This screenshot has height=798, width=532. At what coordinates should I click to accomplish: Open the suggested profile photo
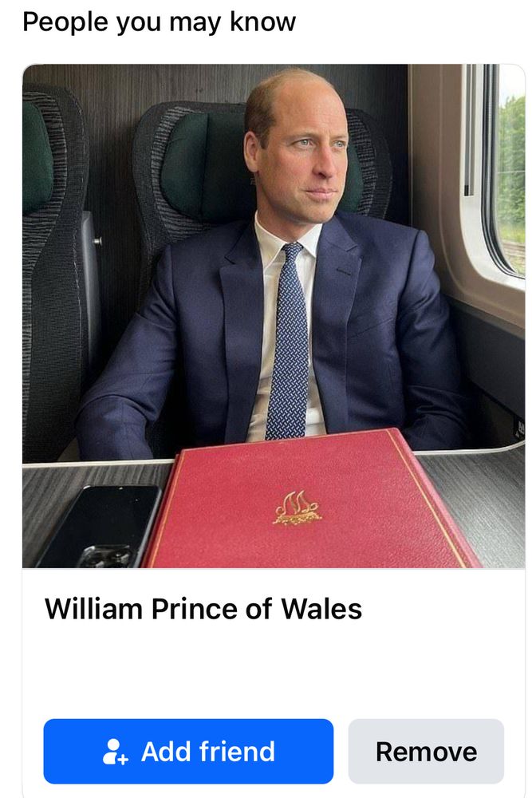(274, 315)
